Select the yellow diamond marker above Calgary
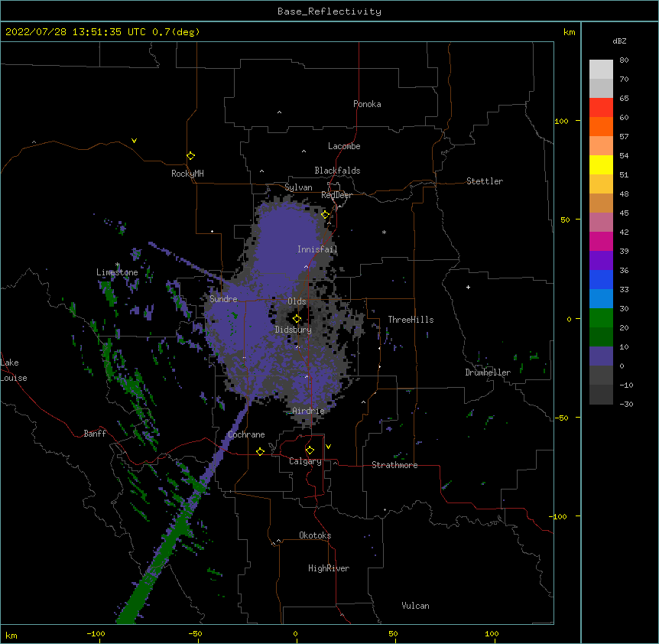 [x=310, y=450]
